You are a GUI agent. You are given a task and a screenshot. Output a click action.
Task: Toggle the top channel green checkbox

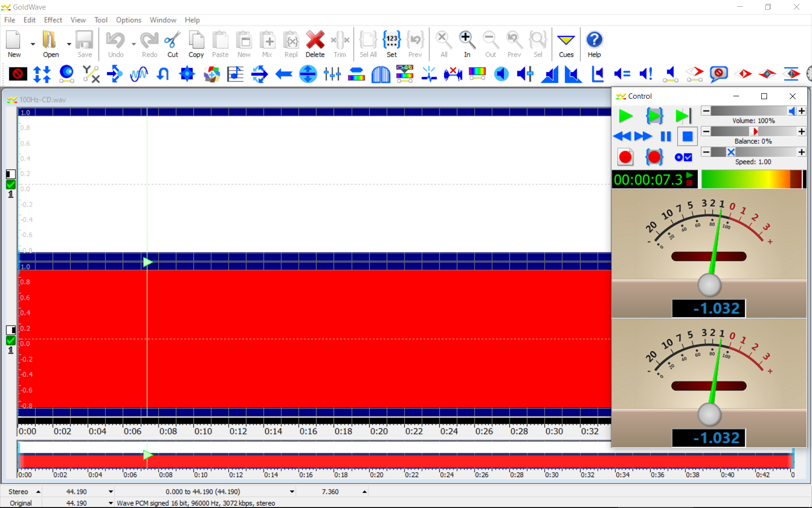(x=11, y=185)
